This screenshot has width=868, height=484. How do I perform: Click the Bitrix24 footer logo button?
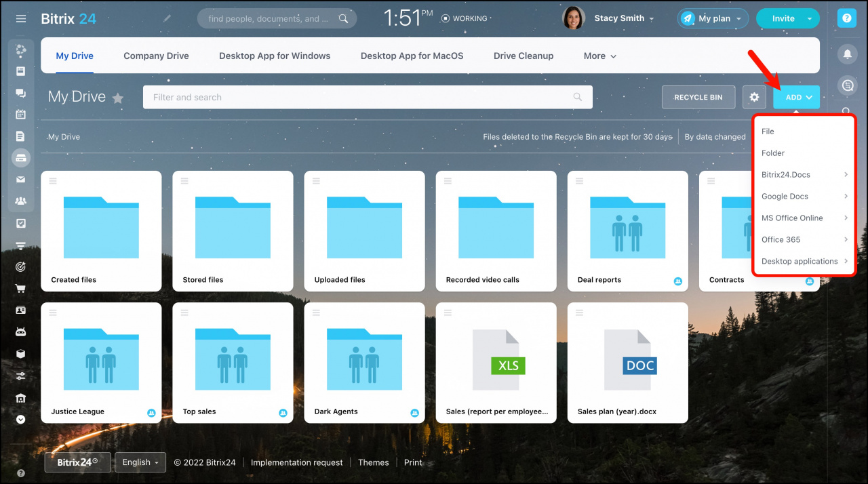click(78, 462)
